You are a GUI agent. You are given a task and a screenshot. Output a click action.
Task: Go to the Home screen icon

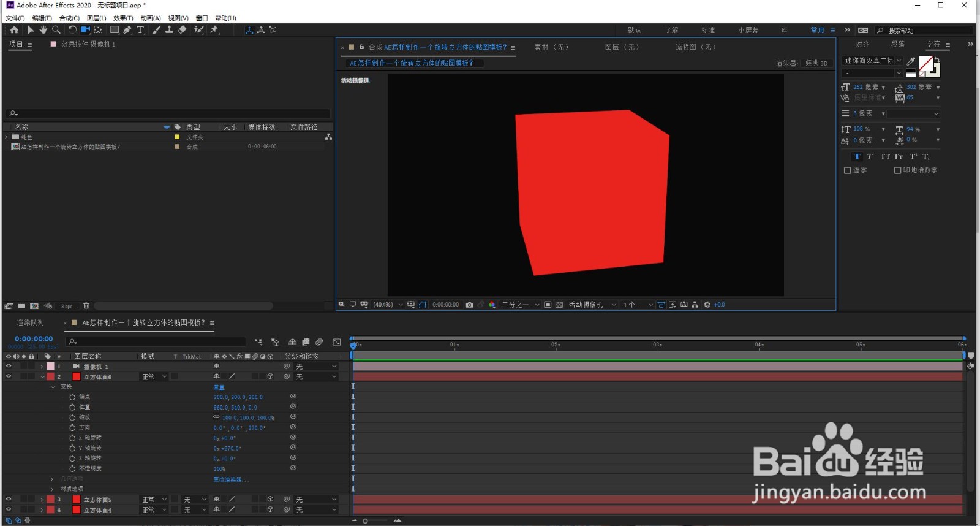(x=14, y=29)
